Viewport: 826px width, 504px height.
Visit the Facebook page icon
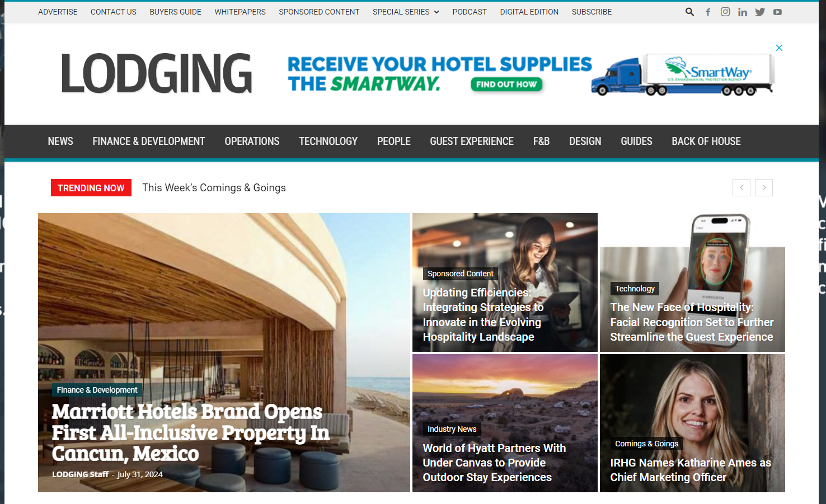tap(708, 12)
